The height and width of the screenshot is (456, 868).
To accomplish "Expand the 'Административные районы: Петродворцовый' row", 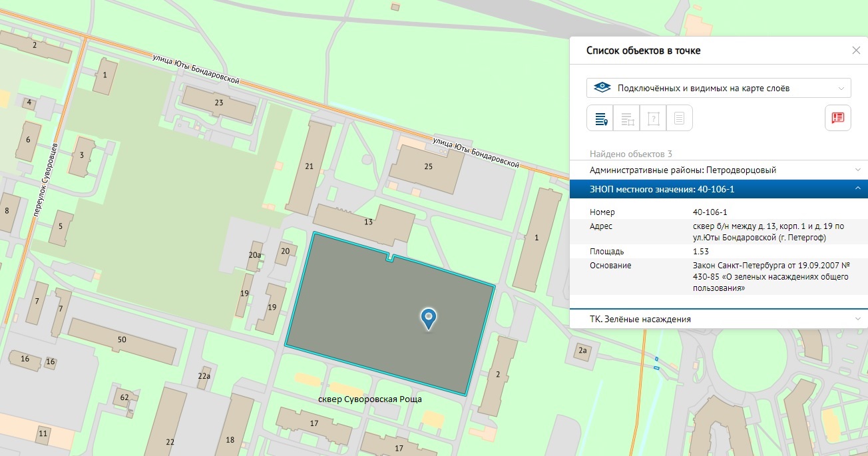I will (x=719, y=170).
